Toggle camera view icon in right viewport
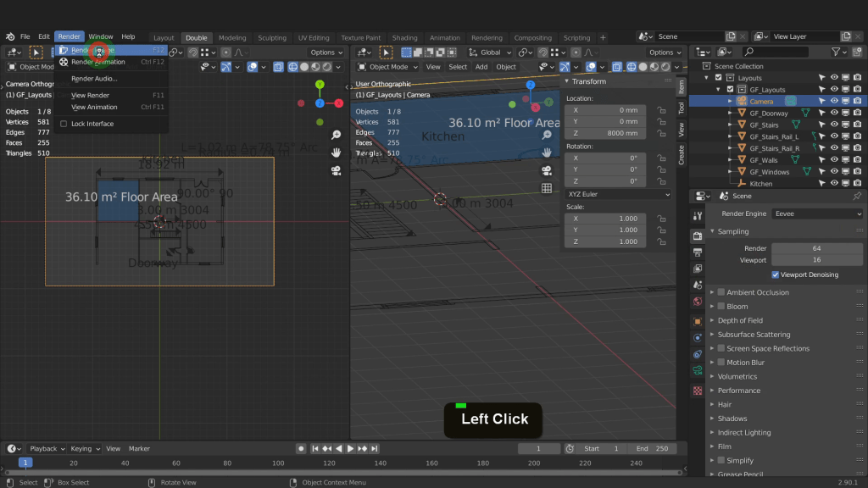 [547, 170]
